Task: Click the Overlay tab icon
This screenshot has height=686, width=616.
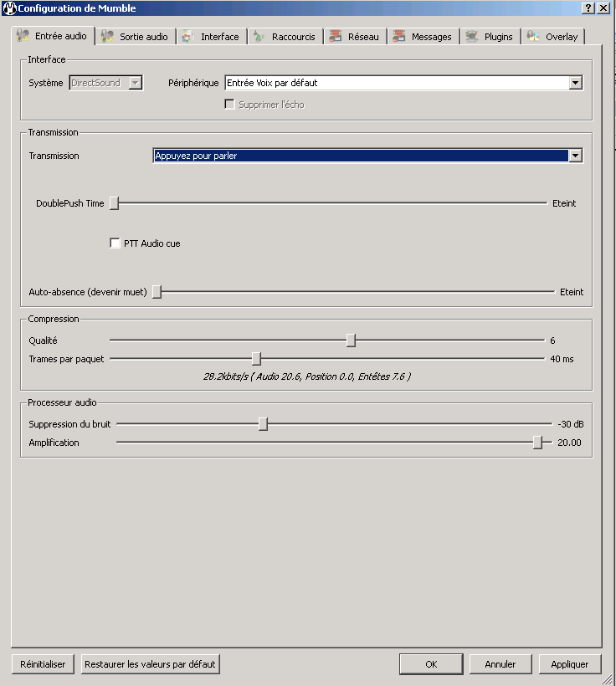Action: tap(533, 36)
